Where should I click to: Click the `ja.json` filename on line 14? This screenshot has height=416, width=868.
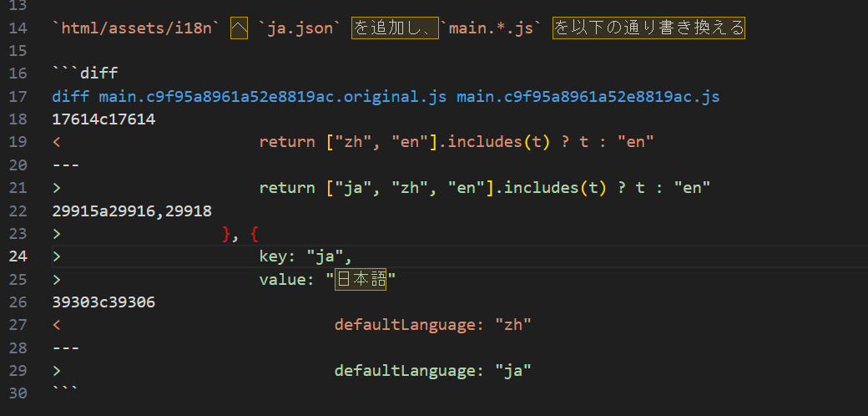pyautogui.click(x=300, y=28)
